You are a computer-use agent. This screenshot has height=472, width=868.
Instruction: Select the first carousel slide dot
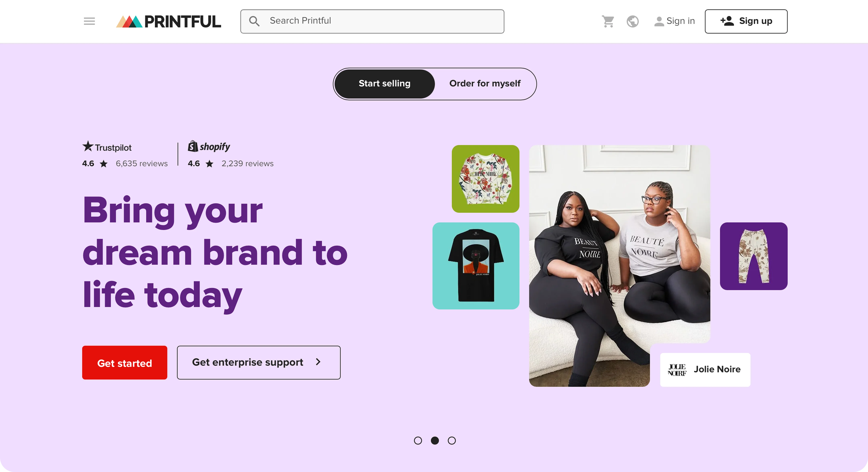click(418, 441)
